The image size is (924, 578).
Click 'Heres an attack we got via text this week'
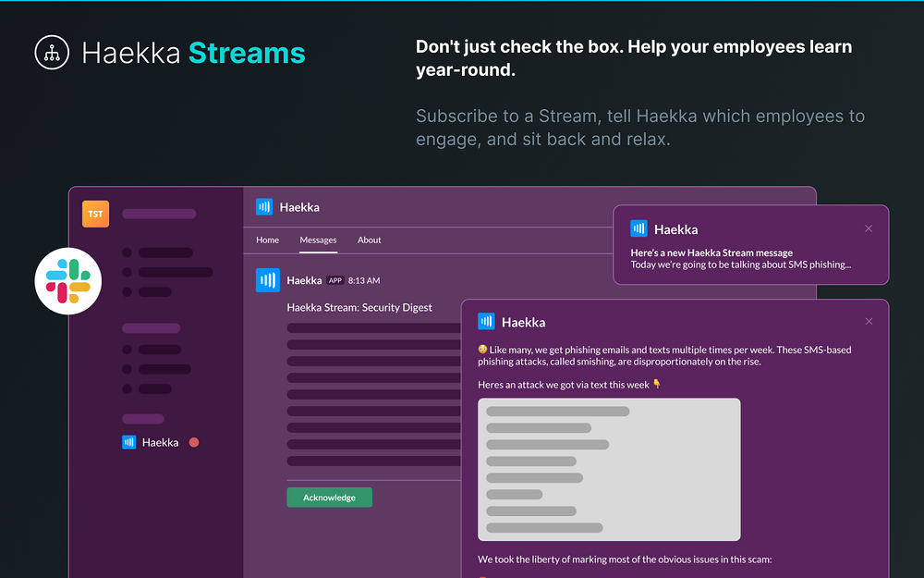(x=564, y=385)
